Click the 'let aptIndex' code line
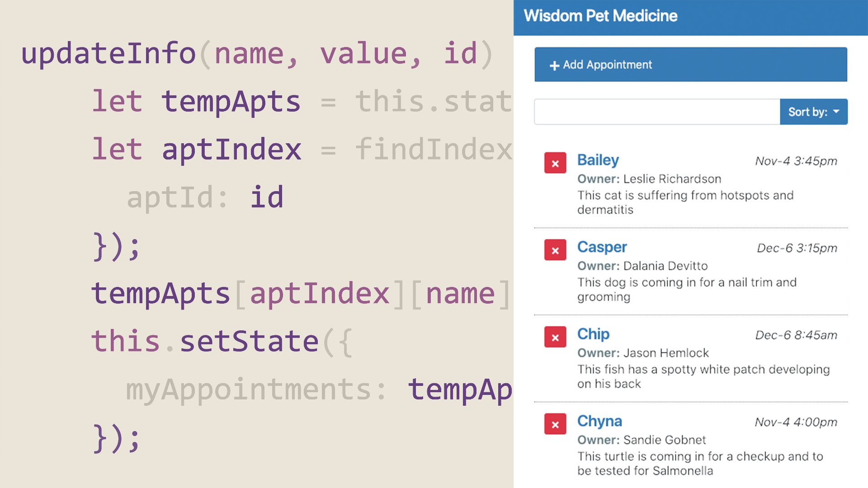 tap(302, 150)
